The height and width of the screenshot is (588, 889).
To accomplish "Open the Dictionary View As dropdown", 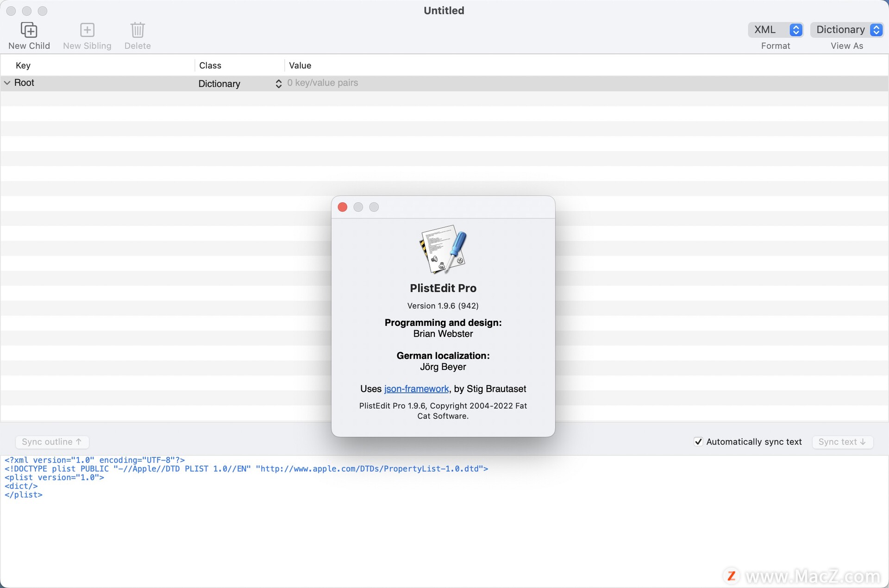I will tap(847, 30).
